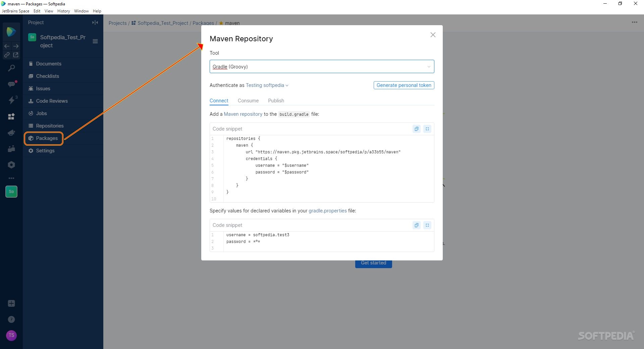Open the JetBrains Space menu
644x349 pixels.
(15, 11)
